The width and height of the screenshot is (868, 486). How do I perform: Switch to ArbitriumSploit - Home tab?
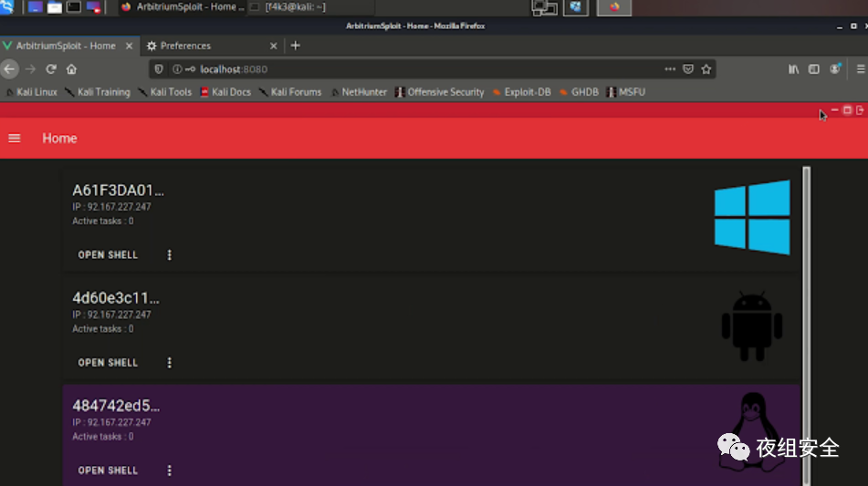tap(66, 46)
